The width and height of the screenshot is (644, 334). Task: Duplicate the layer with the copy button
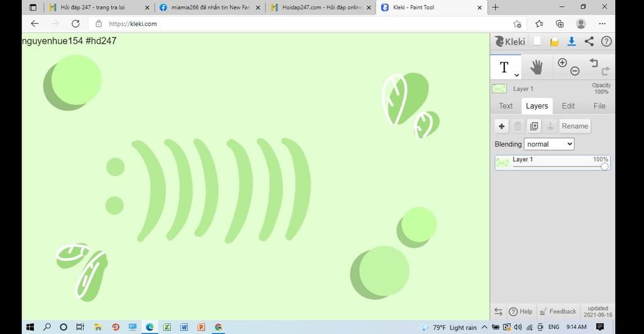(x=534, y=126)
